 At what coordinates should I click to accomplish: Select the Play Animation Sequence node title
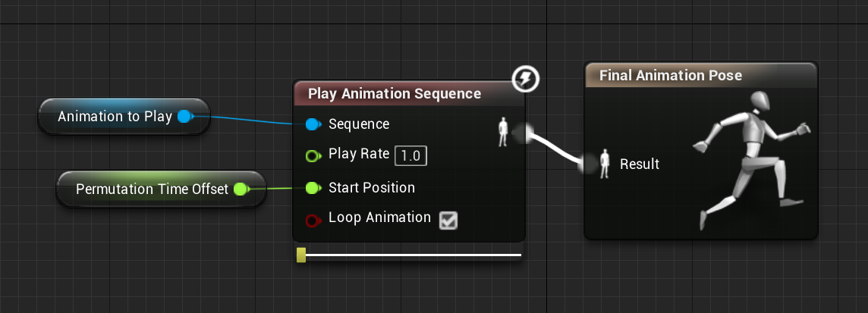[x=395, y=93]
